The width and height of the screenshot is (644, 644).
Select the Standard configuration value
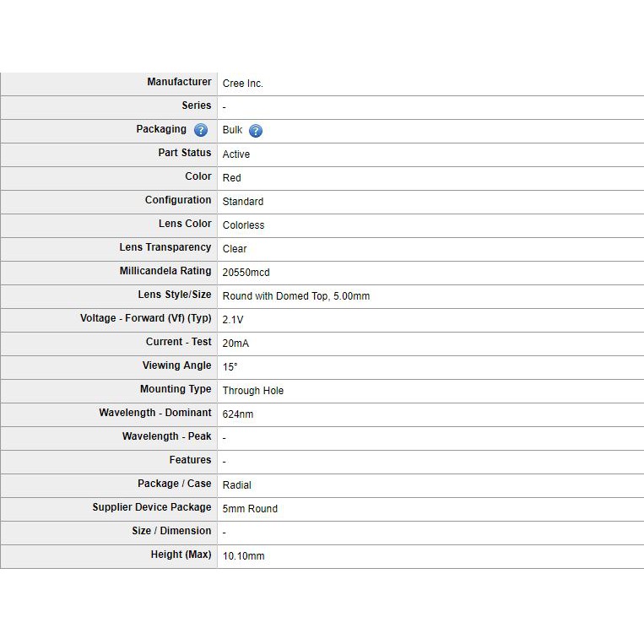pyautogui.click(x=243, y=202)
